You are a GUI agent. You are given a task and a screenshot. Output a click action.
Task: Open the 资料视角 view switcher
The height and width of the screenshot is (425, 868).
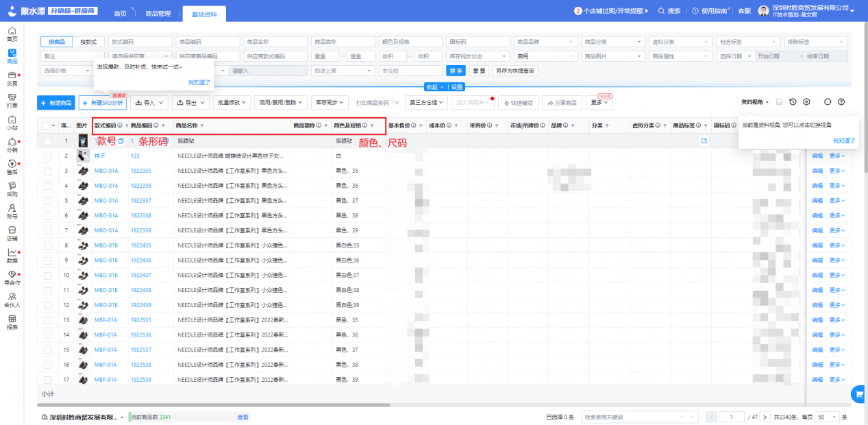pos(754,101)
